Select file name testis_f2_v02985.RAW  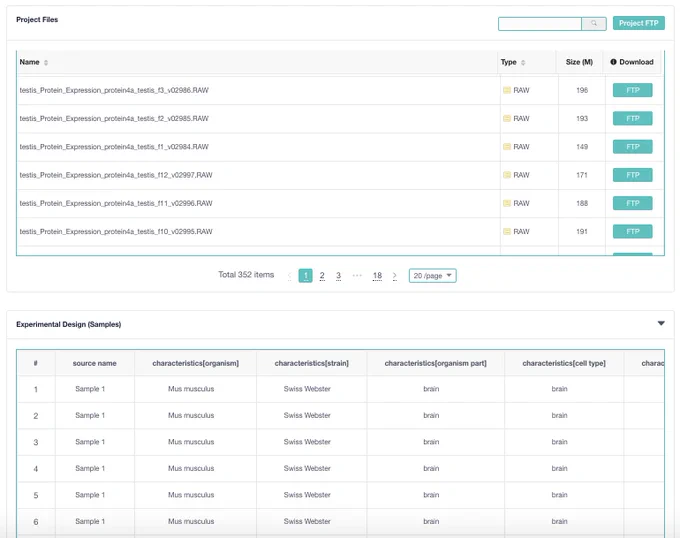(x=114, y=118)
